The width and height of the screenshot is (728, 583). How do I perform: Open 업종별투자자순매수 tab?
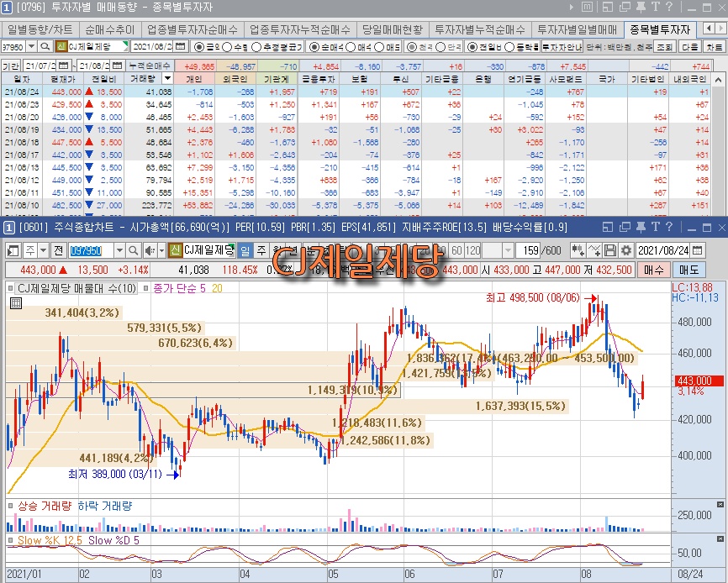coord(193,29)
